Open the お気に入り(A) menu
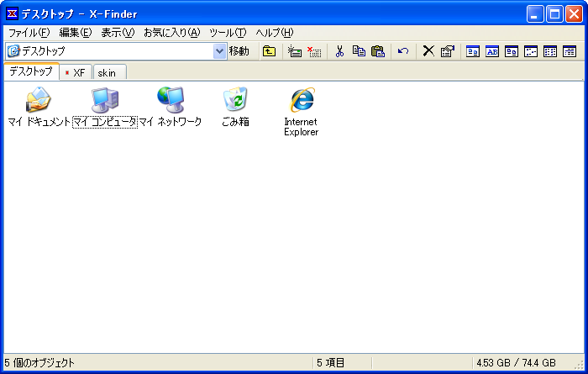 (171, 33)
